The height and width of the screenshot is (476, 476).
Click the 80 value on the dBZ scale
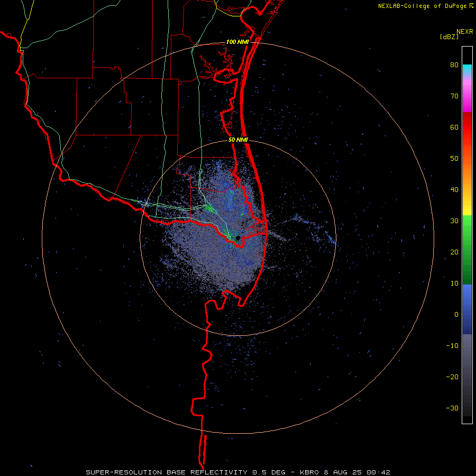pos(454,65)
